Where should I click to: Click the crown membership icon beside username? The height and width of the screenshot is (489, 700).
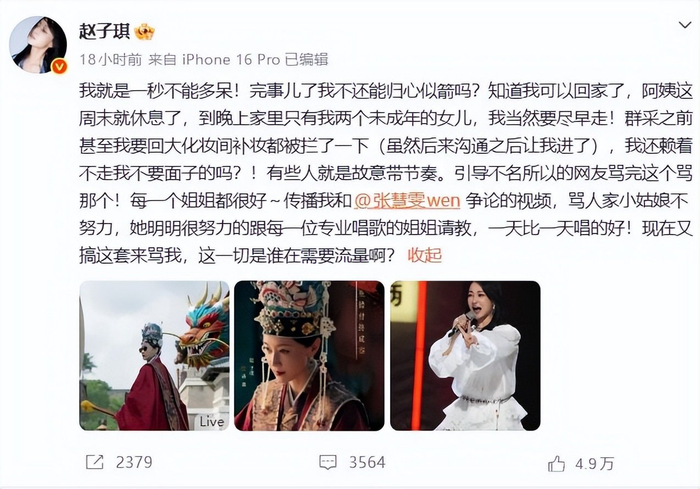tap(145, 32)
